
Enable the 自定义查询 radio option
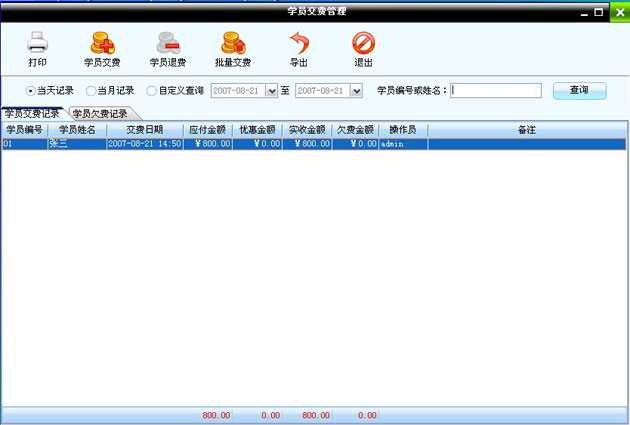click(x=152, y=91)
